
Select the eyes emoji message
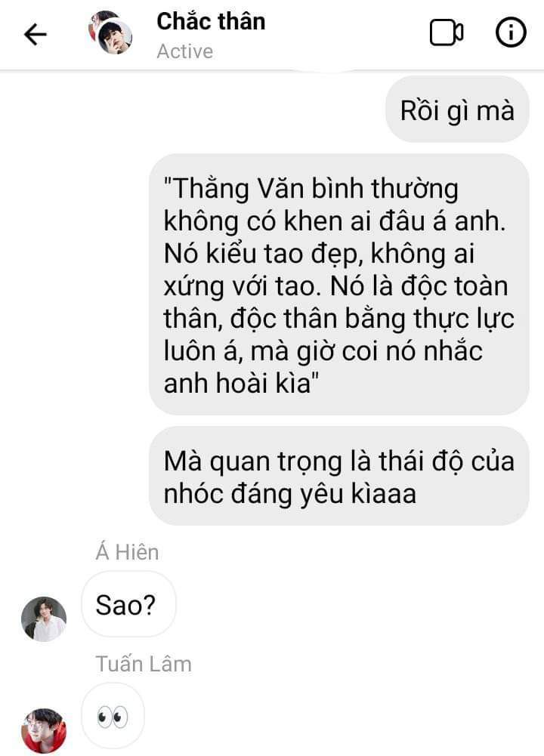pyautogui.click(x=113, y=717)
